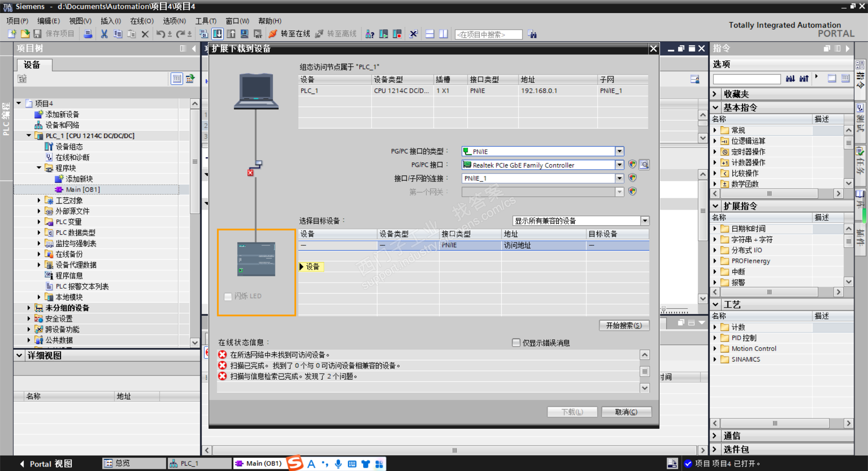The height and width of the screenshot is (471, 868).
Task: Click the instruction search field under 选项
Action: coord(746,79)
